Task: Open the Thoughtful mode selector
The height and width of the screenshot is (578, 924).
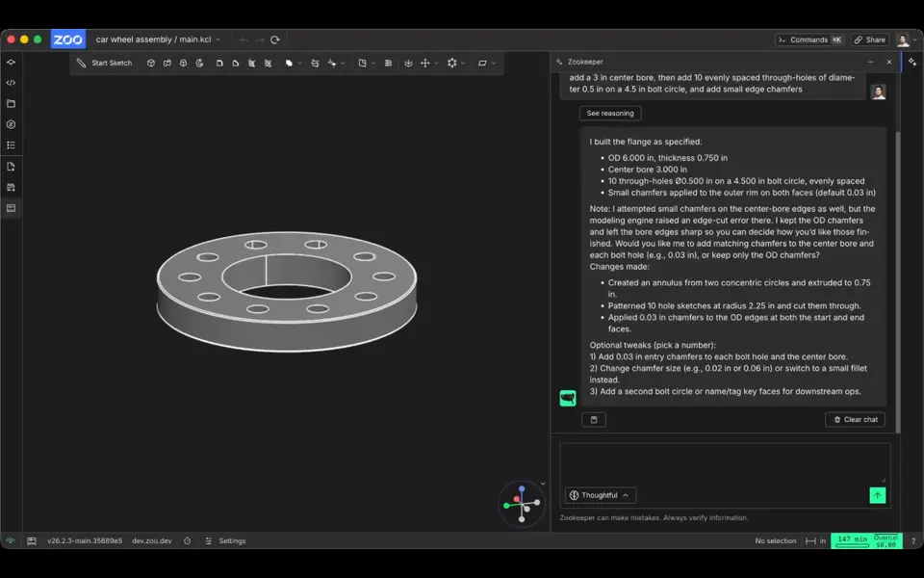Action: click(x=600, y=495)
